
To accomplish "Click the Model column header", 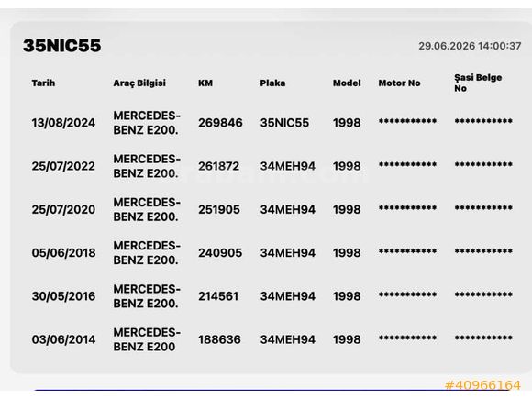I will [347, 83].
